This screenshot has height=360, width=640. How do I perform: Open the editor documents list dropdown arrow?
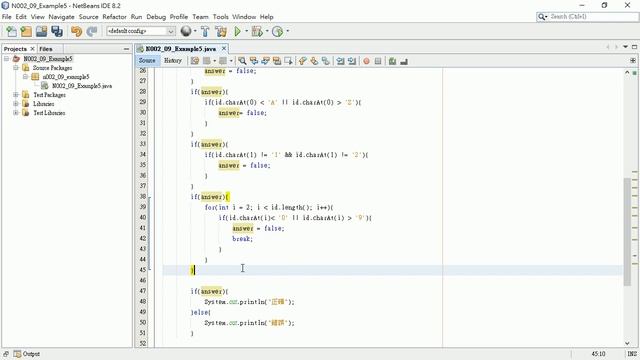[625, 47]
